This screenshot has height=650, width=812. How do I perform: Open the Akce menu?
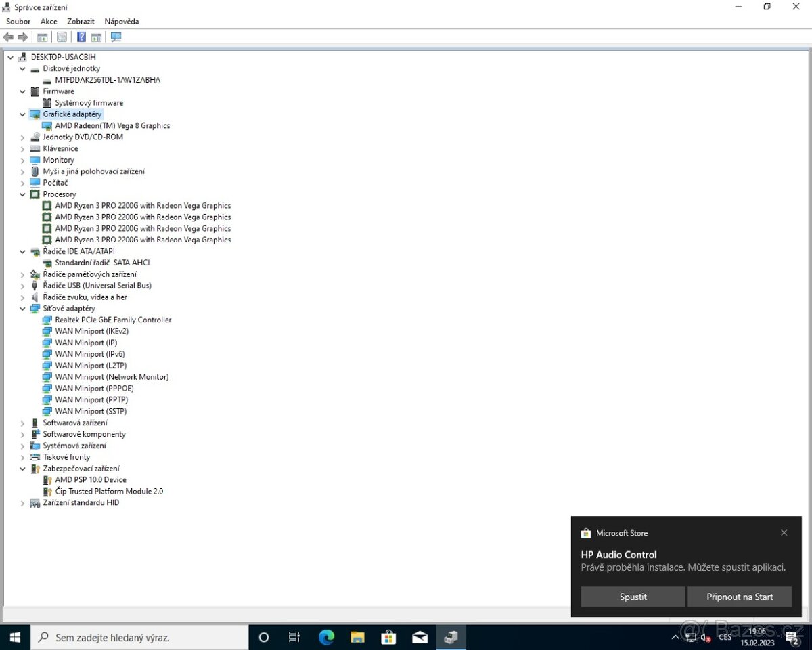(x=48, y=21)
